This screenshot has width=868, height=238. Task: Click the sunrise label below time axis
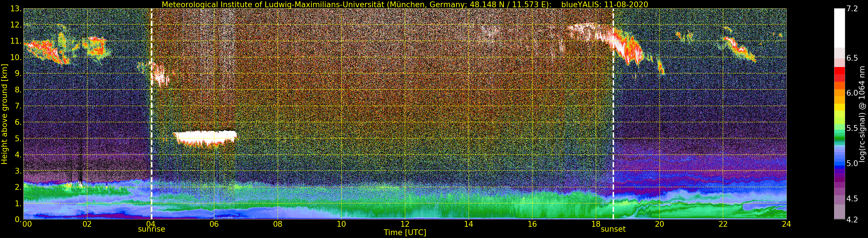pyautogui.click(x=151, y=229)
